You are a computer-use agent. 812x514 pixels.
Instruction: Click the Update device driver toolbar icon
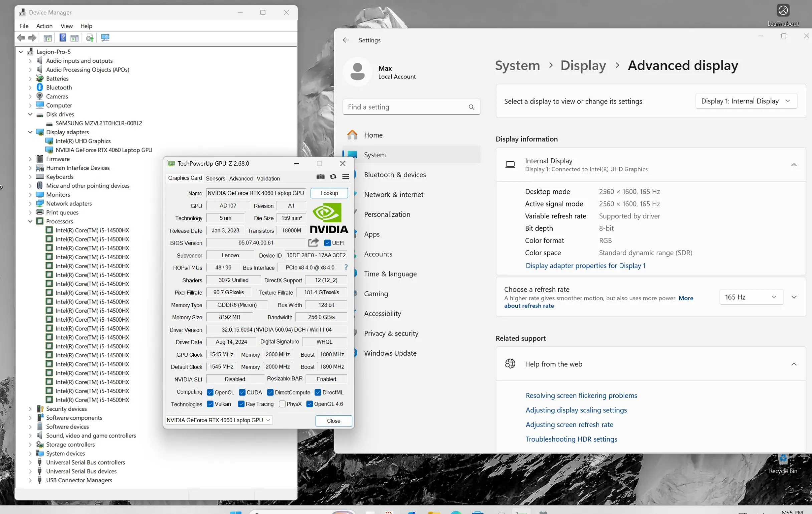[x=89, y=37]
